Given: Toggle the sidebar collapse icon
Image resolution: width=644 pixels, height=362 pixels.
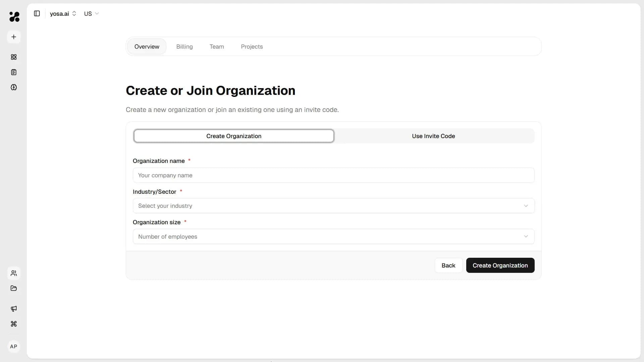Looking at the screenshot, I should coord(37,13).
